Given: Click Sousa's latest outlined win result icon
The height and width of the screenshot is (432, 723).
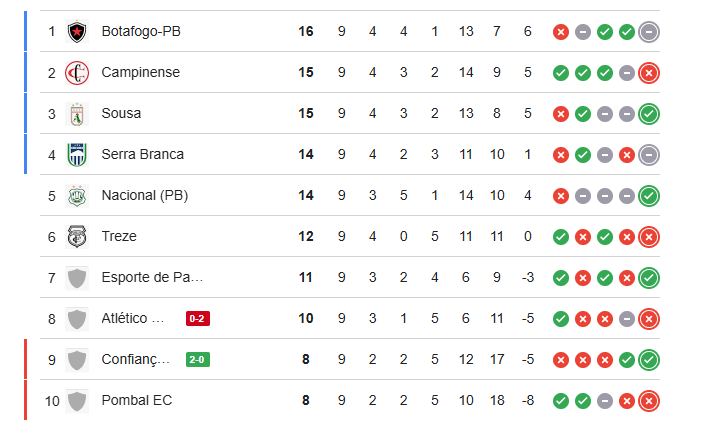Looking at the screenshot, I should coord(649,114).
